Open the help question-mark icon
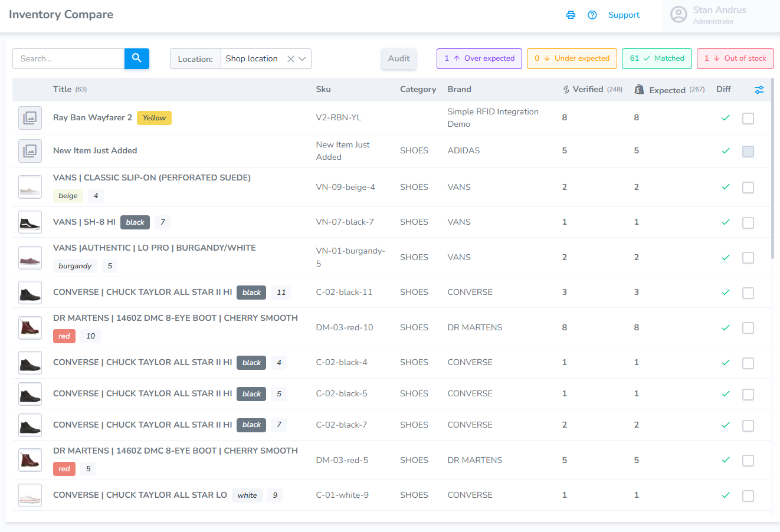This screenshot has width=780, height=532. pyautogui.click(x=592, y=15)
